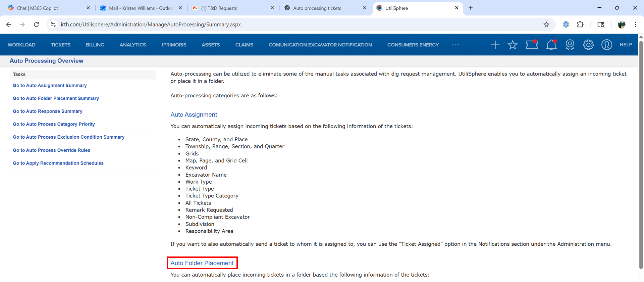Open the ASSETS menu
The width and height of the screenshot is (644, 282).
(211, 45)
